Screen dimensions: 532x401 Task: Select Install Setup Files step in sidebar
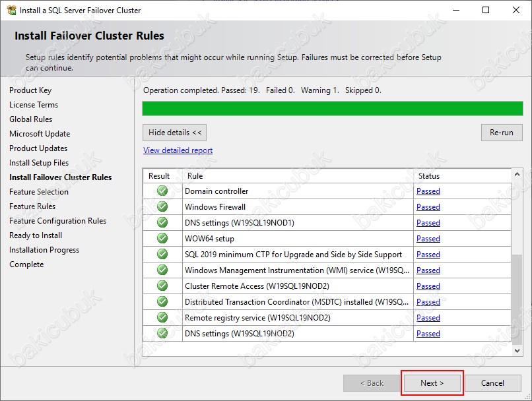tap(39, 163)
